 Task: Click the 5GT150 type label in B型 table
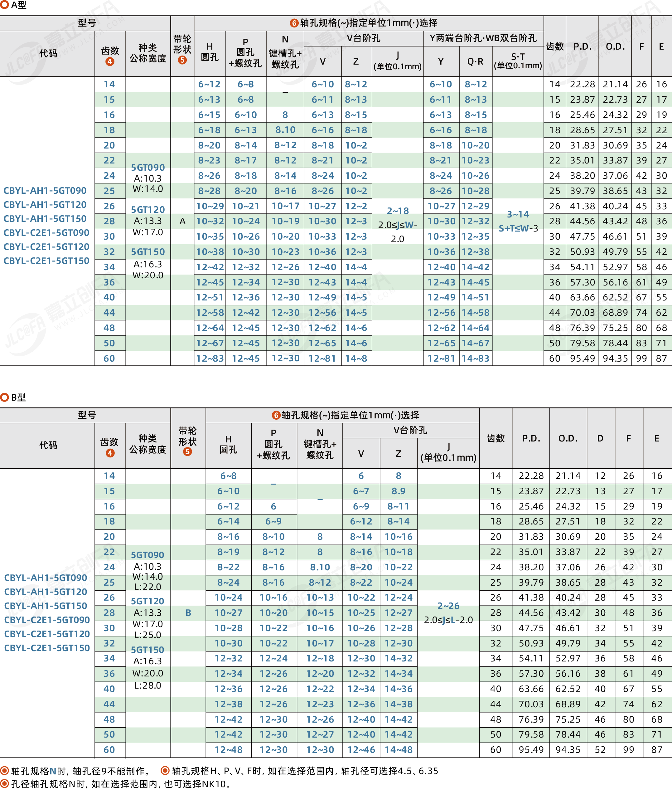[x=147, y=650]
